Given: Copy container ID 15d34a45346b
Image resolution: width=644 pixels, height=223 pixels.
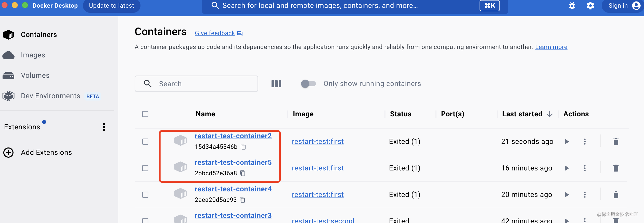Looking at the screenshot, I should [x=243, y=147].
